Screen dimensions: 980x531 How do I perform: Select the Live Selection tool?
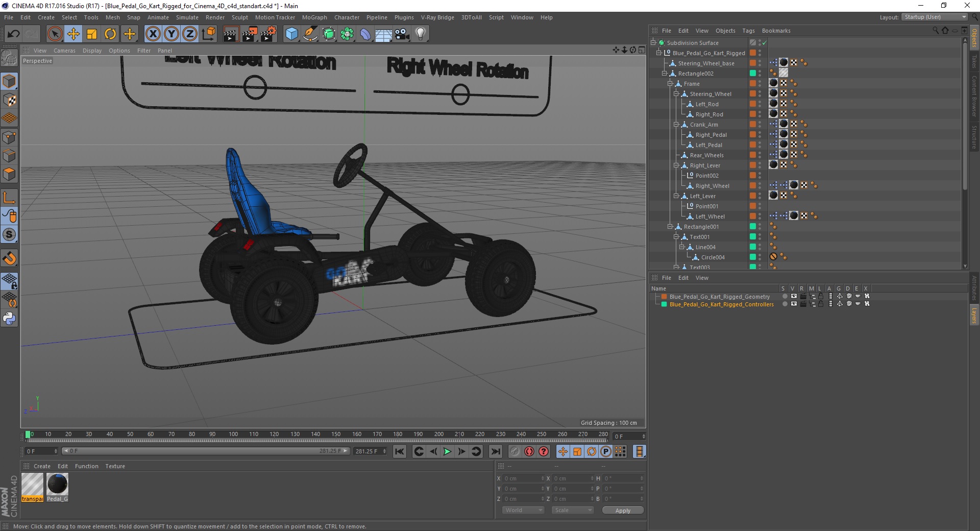click(x=55, y=34)
